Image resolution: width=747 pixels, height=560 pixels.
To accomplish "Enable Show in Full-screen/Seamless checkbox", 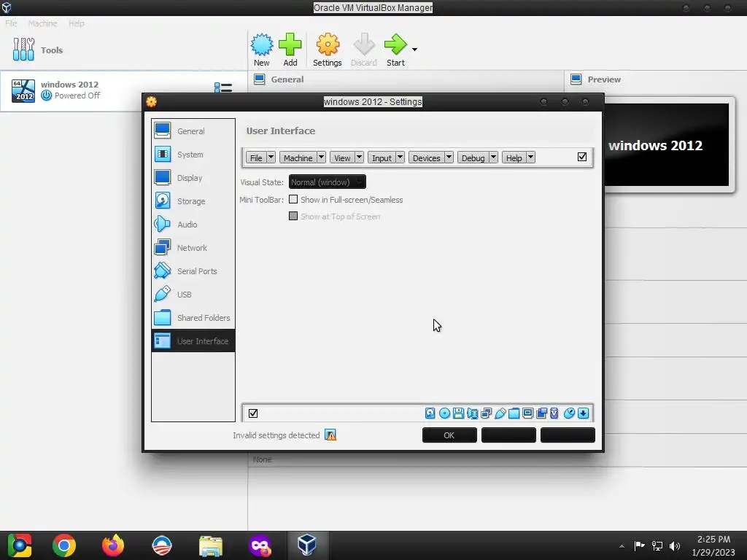I will tap(293, 200).
